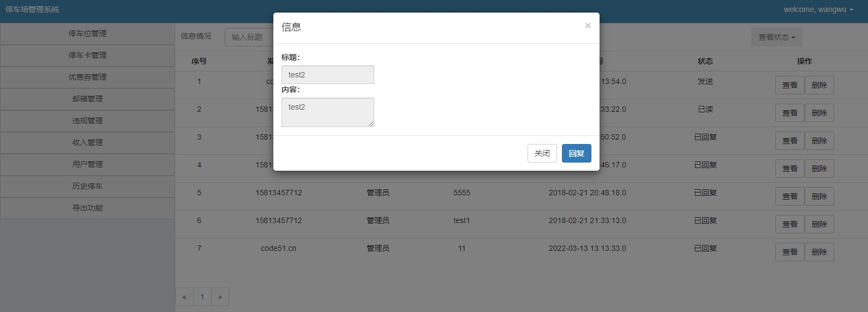Click the 内容 textarea in dialog
Viewport: 868px width, 312px height.
coord(327,112)
